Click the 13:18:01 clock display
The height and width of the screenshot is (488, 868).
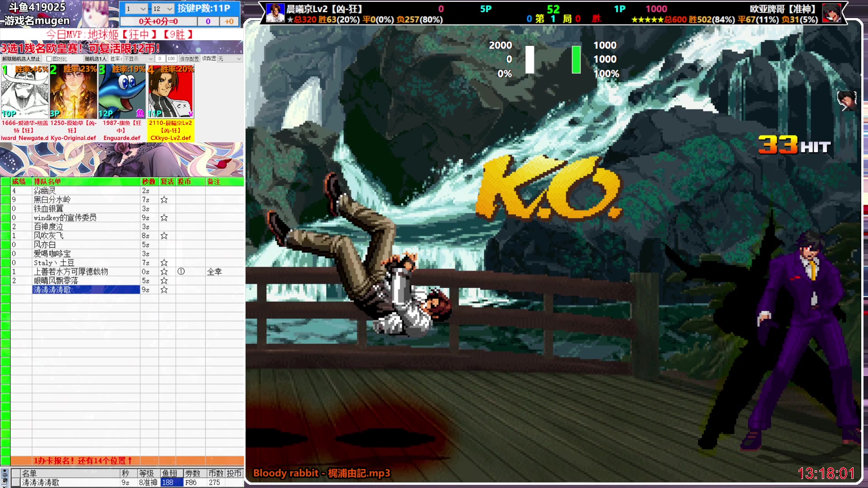pyautogui.click(x=826, y=473)
